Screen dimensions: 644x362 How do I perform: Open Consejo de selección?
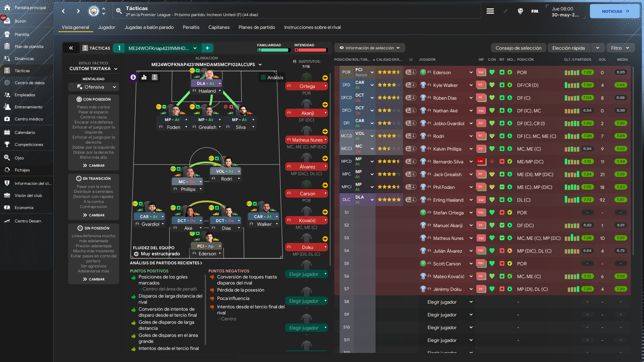tap(518, 48)
